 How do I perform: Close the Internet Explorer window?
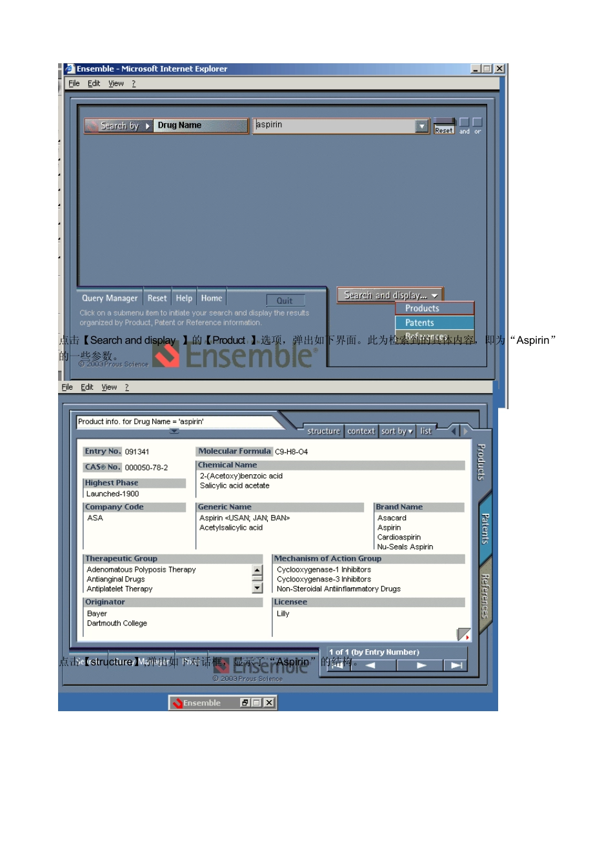pos(499,69)
